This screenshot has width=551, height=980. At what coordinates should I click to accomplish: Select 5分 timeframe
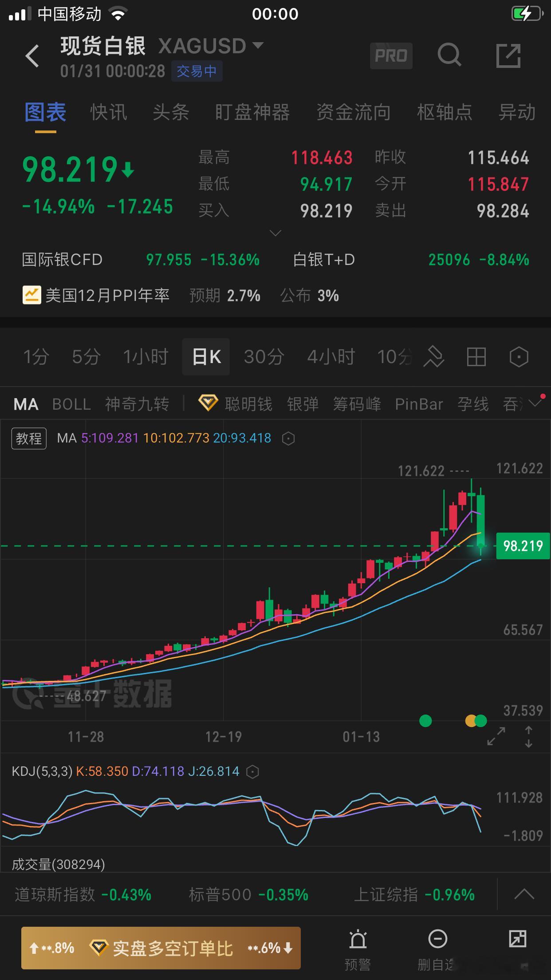point(86,357)
